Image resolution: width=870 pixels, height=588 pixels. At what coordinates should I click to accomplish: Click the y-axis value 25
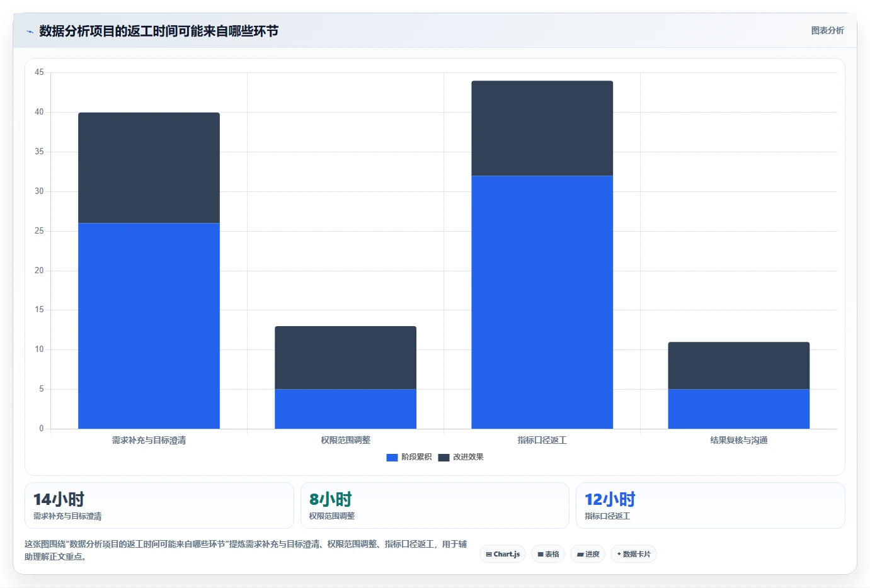tap(39, 231)
